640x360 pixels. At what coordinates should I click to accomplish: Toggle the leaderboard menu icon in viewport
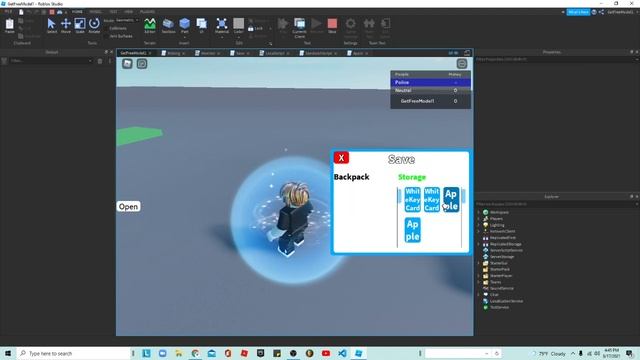[x=462, y=64]
